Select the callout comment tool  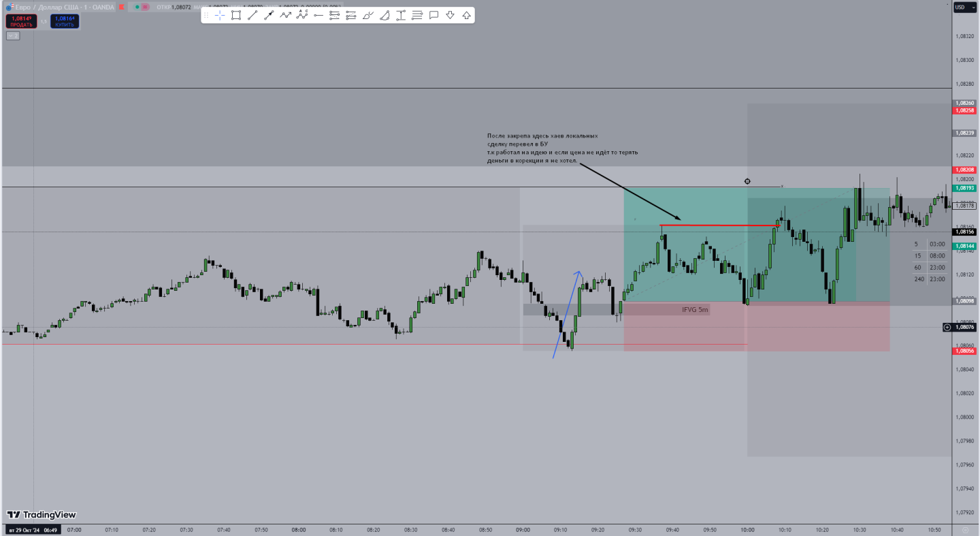[434, 15]
